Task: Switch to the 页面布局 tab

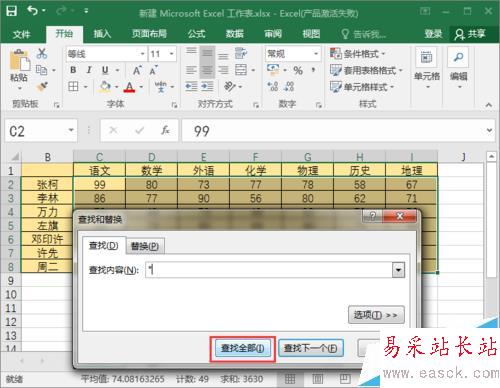Action: (149, 34)
